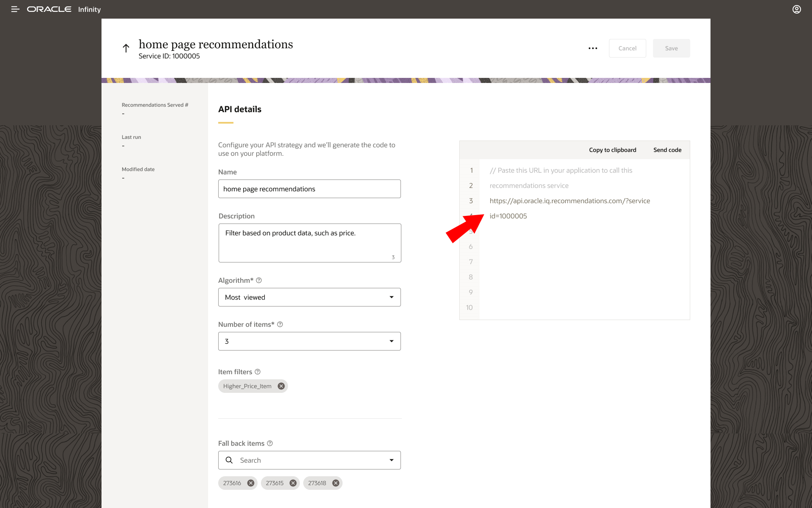Click the Number of items help icon
Image resolution: width=812 pixels, height=508 pixels.
(280, 324)
